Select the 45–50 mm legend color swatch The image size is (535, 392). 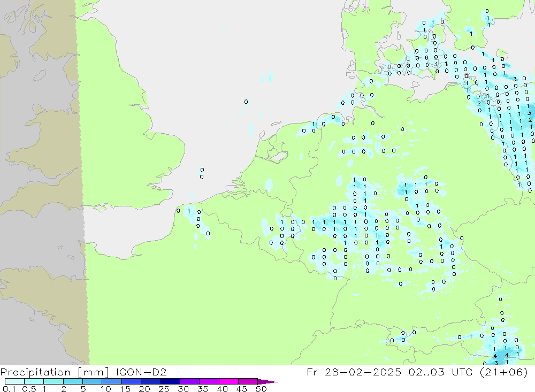coord(248,381)
